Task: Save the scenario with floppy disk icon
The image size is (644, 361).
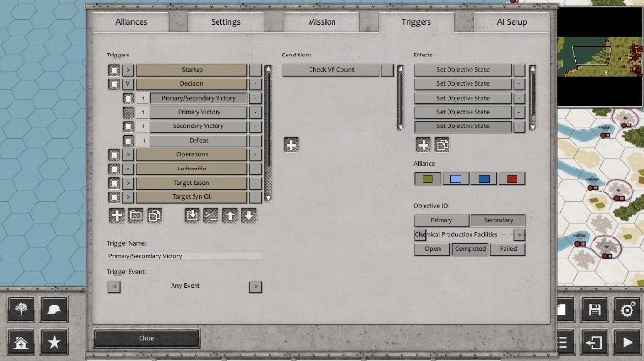Action: pos(594,309)
